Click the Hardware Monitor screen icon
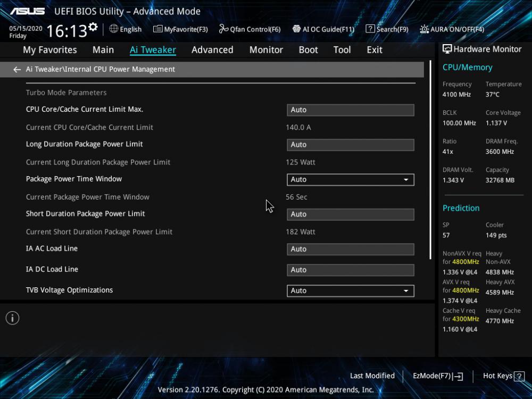The width and height of the screenshot is (532, 399). [x=447, y=49]
